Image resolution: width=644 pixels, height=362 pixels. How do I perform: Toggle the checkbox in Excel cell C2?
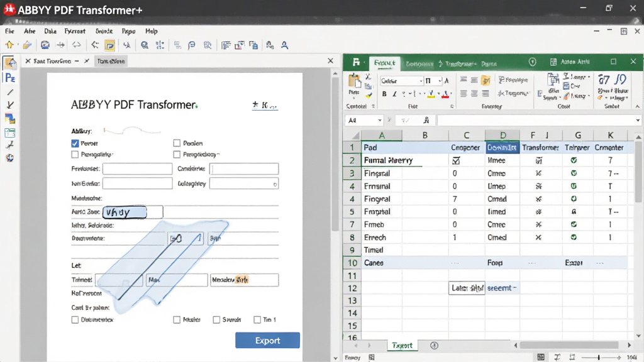(456, 160)
